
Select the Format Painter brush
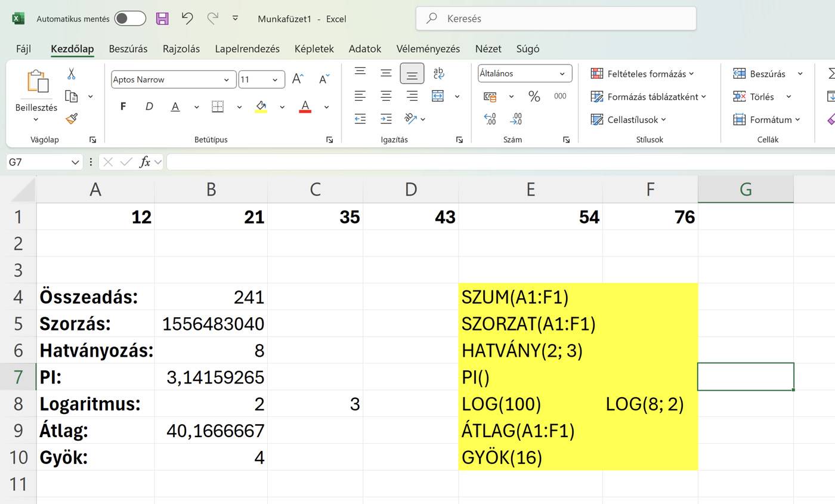click(x=72, y=119)
